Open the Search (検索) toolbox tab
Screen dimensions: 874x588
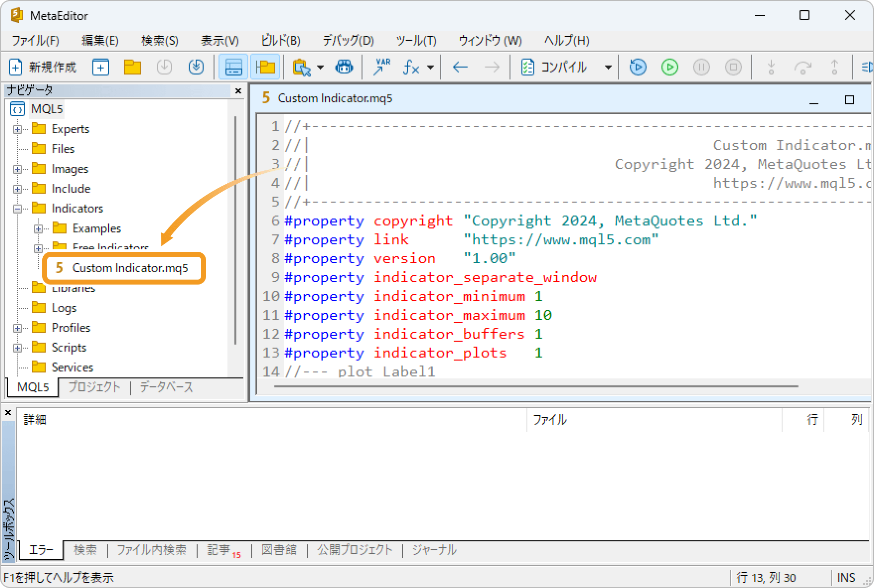coord(85,550)
